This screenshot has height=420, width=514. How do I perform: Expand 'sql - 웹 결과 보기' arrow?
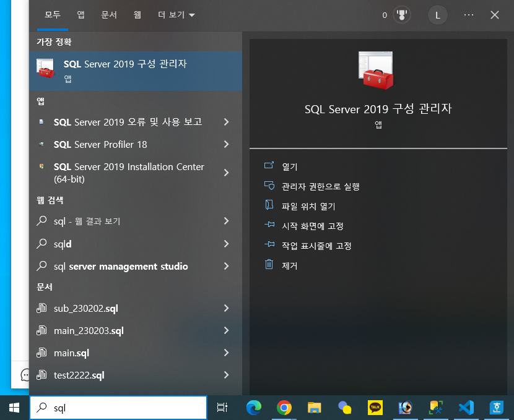[x=226, y=221]
